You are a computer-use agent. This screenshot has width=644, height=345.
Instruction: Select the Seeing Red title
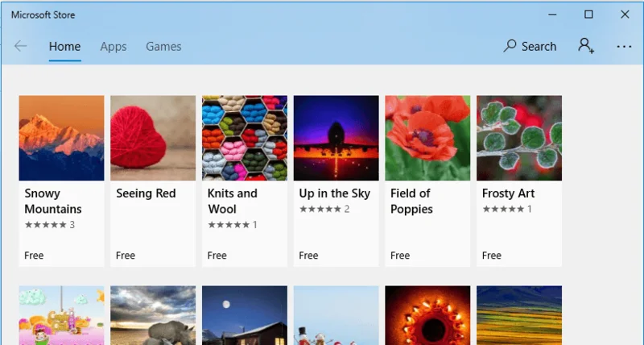[146, 193]
